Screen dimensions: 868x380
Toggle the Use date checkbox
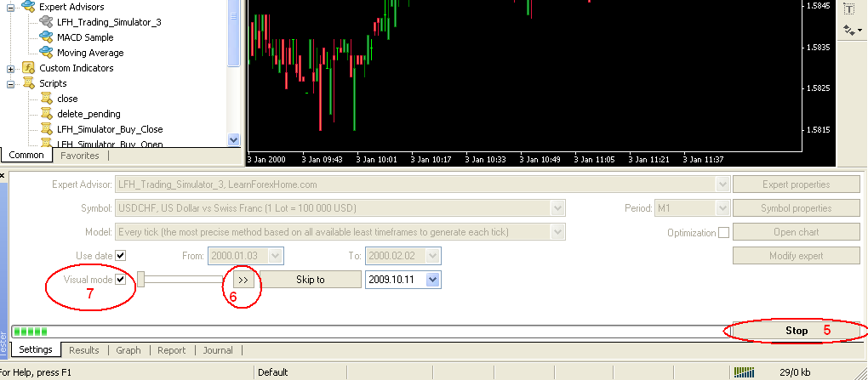point(121,255)
